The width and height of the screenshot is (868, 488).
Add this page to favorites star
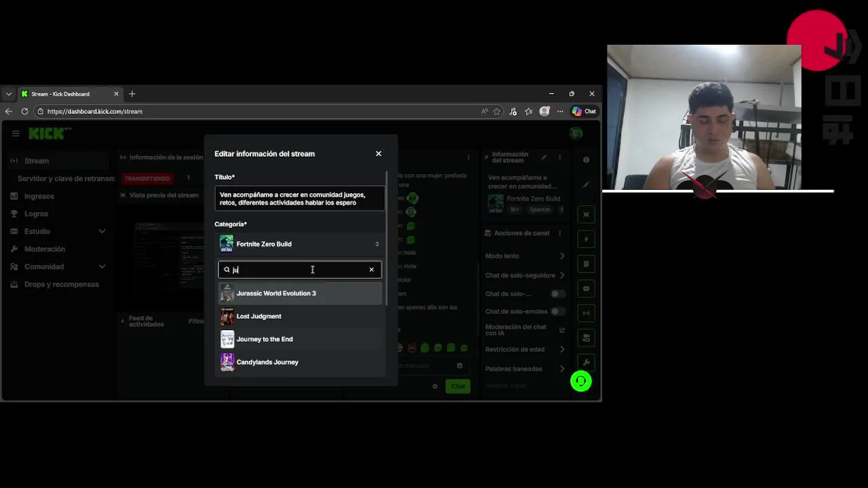click(x=497, y=111)
